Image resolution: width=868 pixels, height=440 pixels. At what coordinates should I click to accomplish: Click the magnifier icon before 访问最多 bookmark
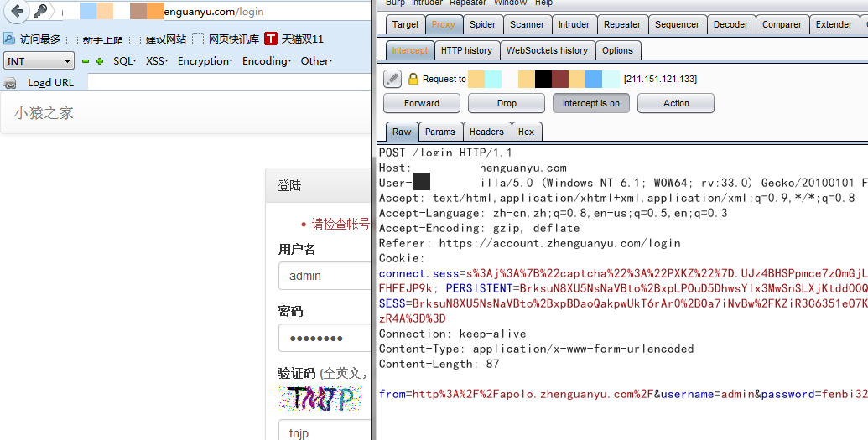(x=9, y=39)
